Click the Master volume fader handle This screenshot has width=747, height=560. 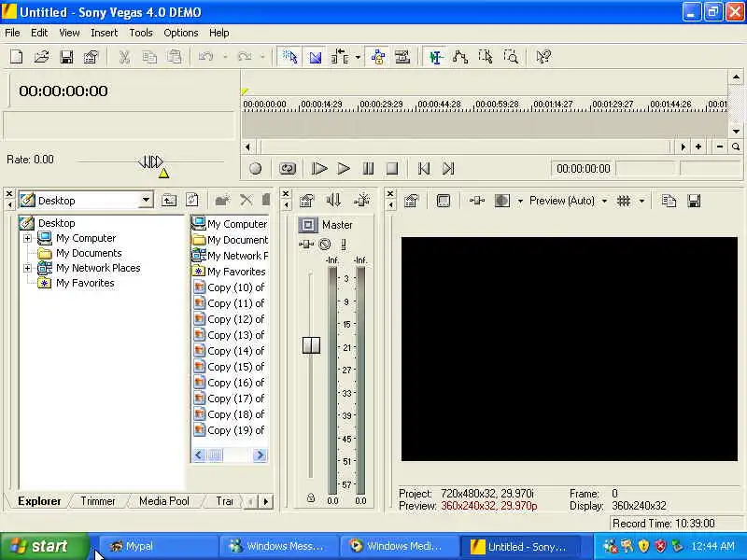311,345
